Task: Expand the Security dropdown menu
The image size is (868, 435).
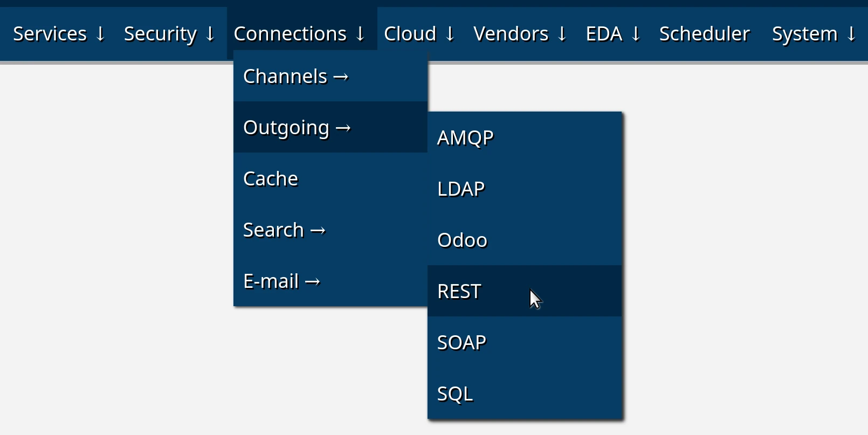Action: (x=169, y=34)
